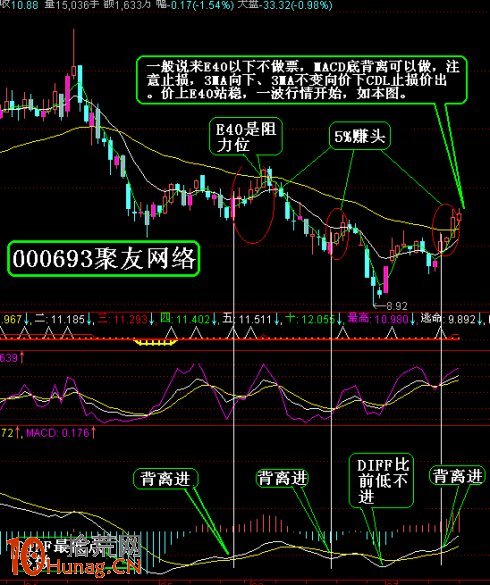Click the second line value 11.185
This screenshot has height=585, width=490.
pos(68,319)
